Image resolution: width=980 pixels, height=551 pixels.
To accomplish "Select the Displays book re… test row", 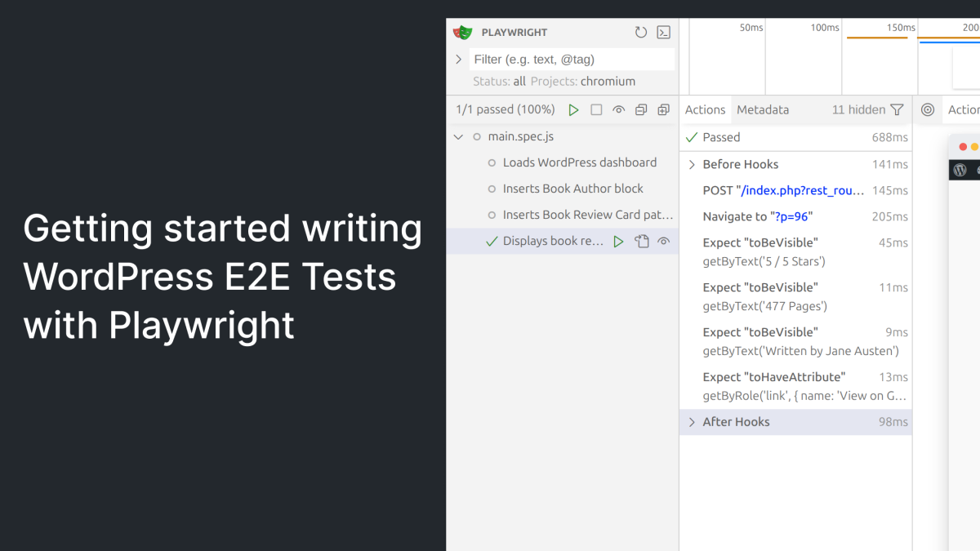I will 563,241.
